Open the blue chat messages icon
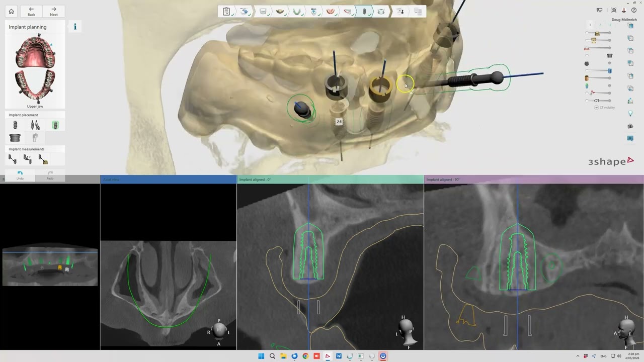 coord(630,138)
